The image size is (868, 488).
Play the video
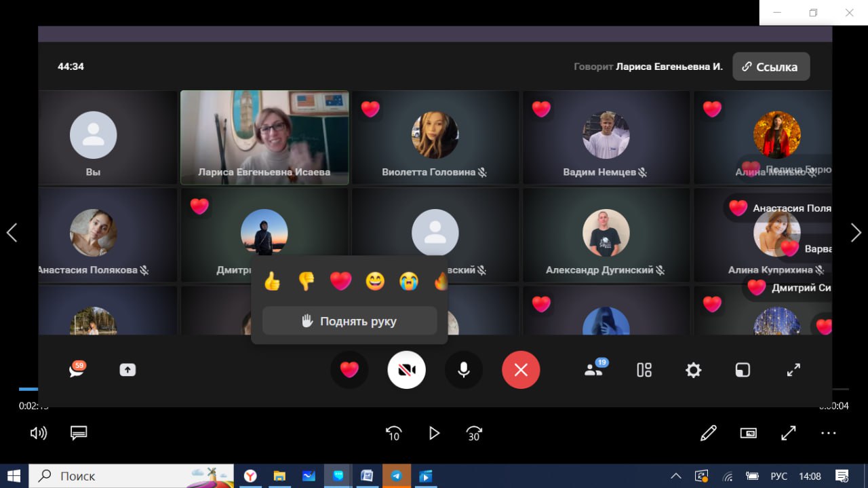coord(434,433)
